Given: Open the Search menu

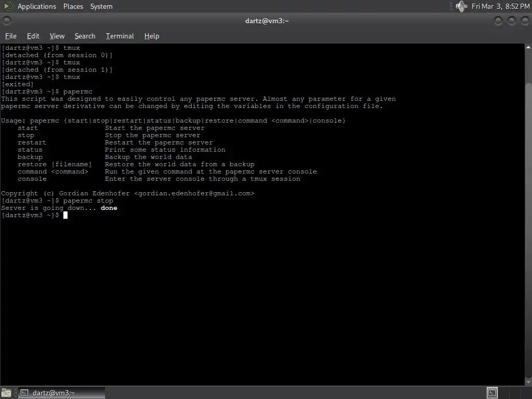Looking at the screenshot, I should (x=85, y=36).
